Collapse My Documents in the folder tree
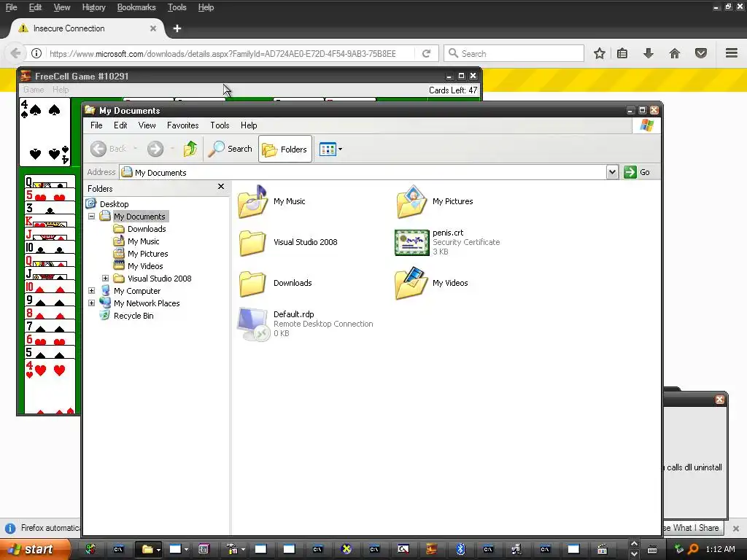Screen dimensions: 747x560 tap(91, 216)
